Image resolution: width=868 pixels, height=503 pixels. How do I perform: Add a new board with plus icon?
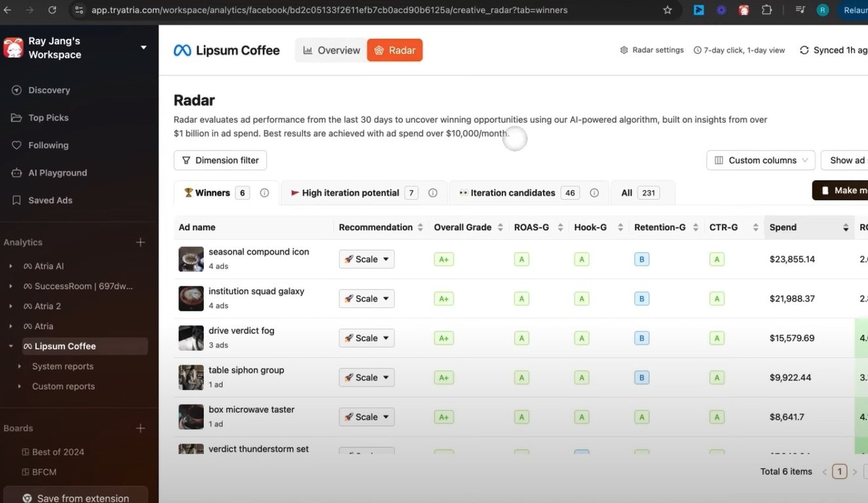point(140,428)
